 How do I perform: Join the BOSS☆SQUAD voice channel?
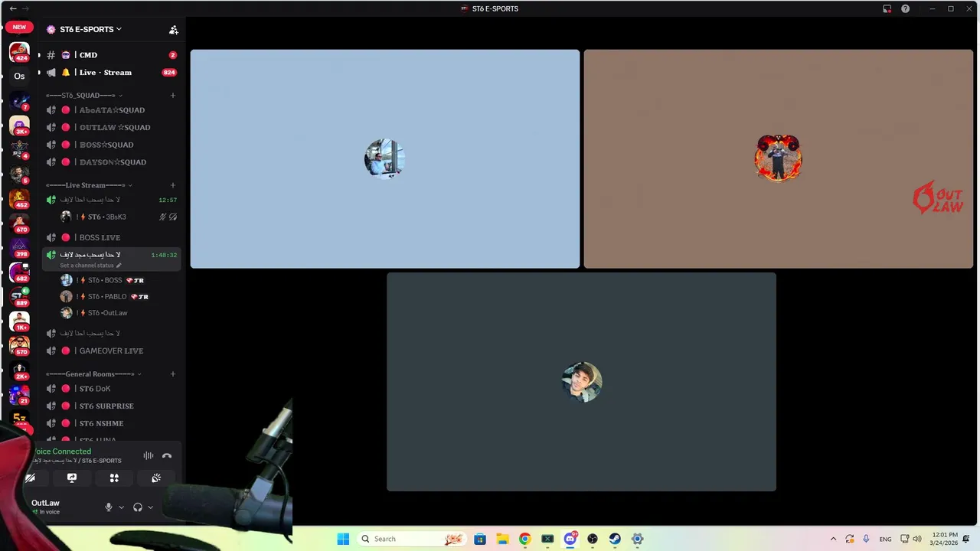(111, 145)
